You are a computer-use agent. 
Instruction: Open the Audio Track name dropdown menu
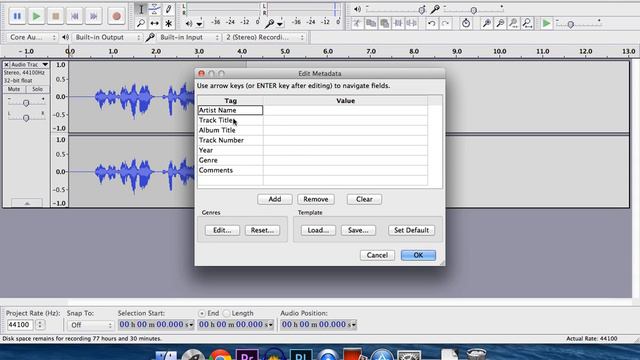click(29, 64)
